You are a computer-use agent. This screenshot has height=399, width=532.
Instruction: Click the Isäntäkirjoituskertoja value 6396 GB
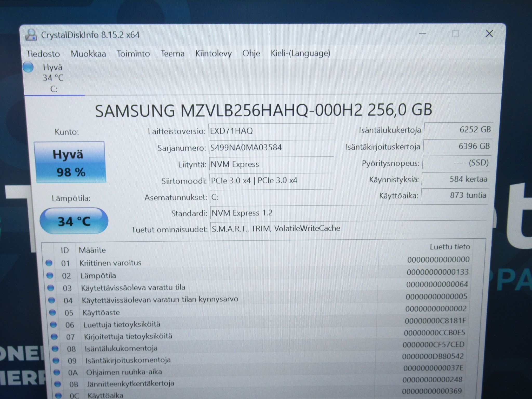click(x=458, y=146)
